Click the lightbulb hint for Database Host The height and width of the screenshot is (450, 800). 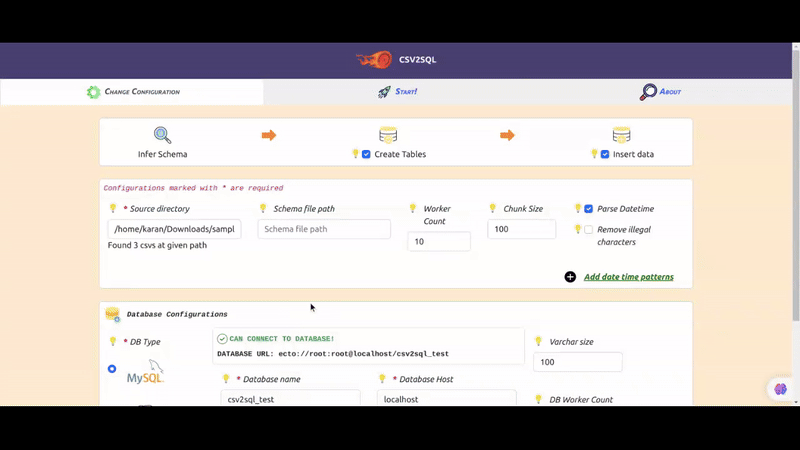click(382, 379)
